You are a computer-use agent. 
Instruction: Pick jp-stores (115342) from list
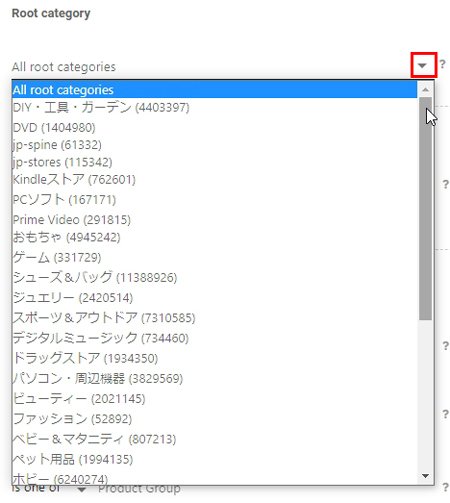(214, 162)
